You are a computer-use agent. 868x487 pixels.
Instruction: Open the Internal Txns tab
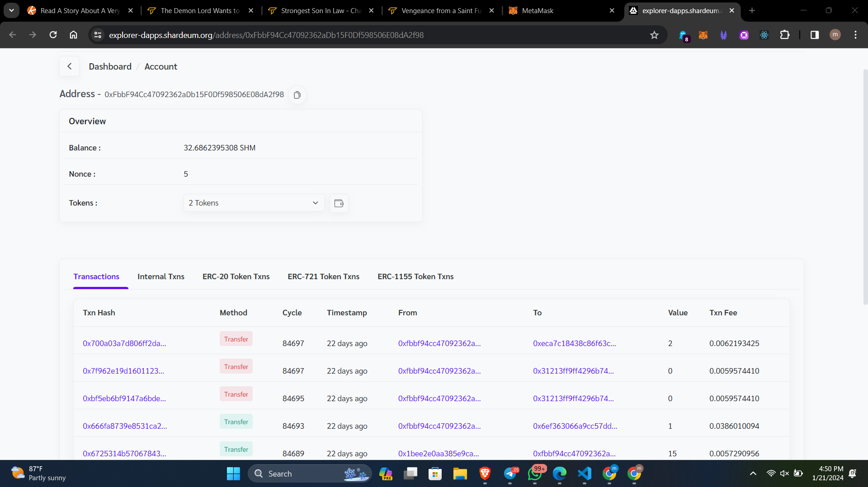[x=160, y=276]
